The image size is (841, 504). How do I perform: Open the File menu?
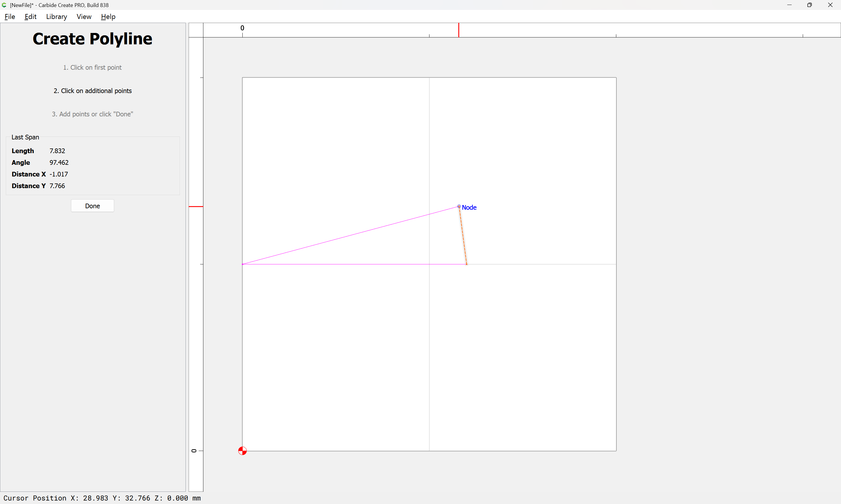point(10,17)
